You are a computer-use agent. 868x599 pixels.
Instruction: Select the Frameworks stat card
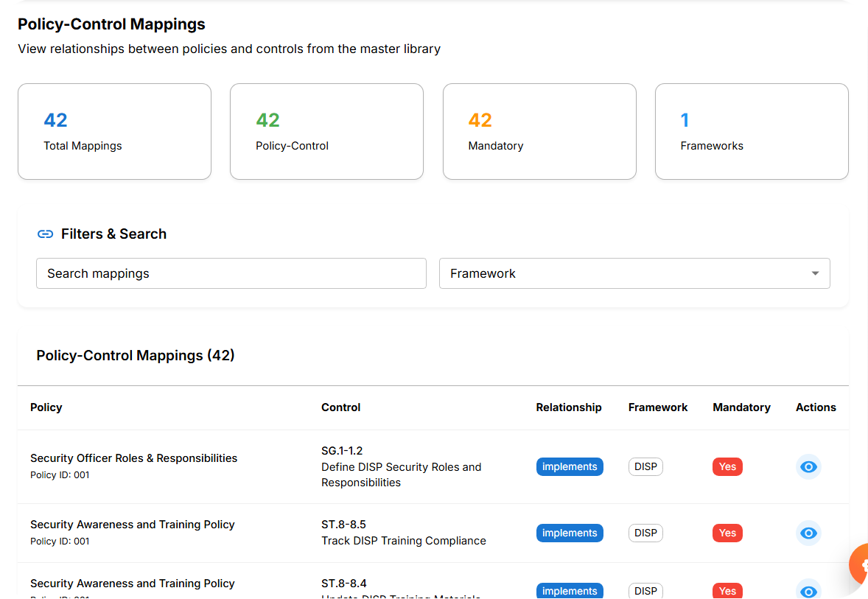pos(752,132)
